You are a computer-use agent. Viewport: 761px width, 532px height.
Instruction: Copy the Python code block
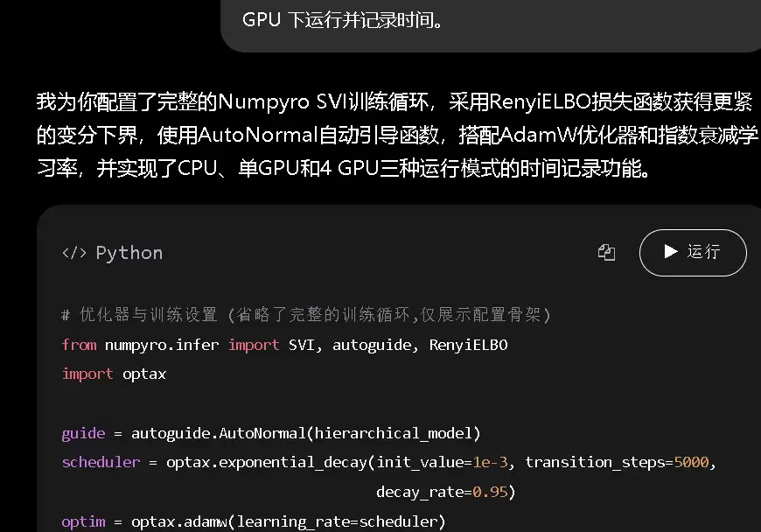click(606, 252)
